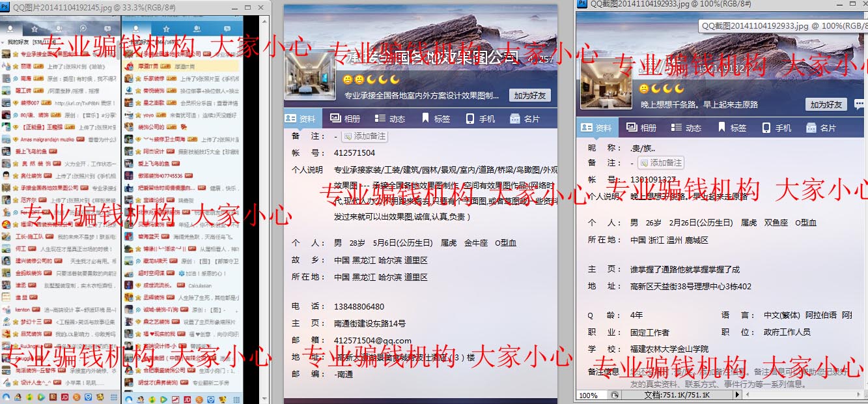Screen dimensions: 868x404
Task: Click 加为好友 button in middle profile
Action: [530, 95]
